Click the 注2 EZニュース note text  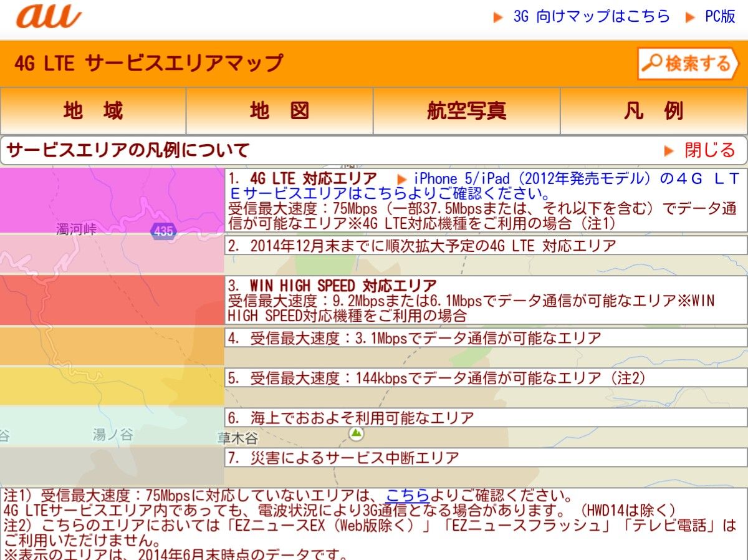click(x=370, y=533)
